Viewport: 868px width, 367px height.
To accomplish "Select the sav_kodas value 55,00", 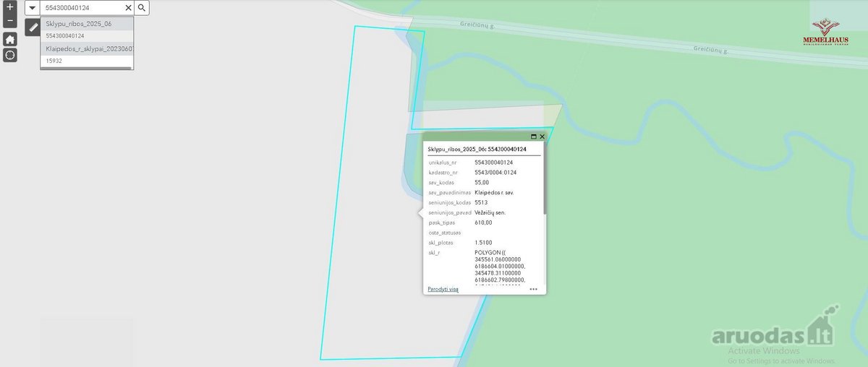I will tap(482, 183).
